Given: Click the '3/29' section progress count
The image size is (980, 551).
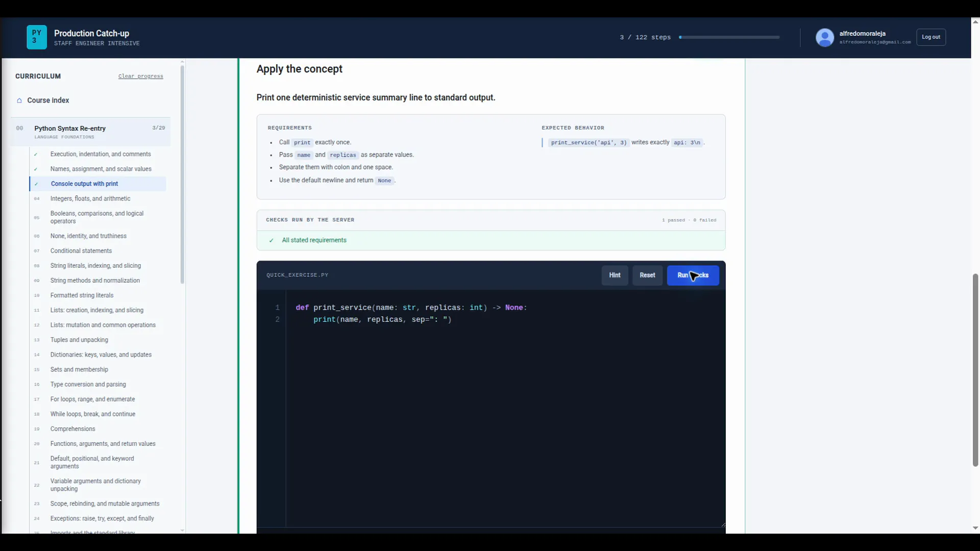Looking at the screenshot, I should (x=159, y=128).
